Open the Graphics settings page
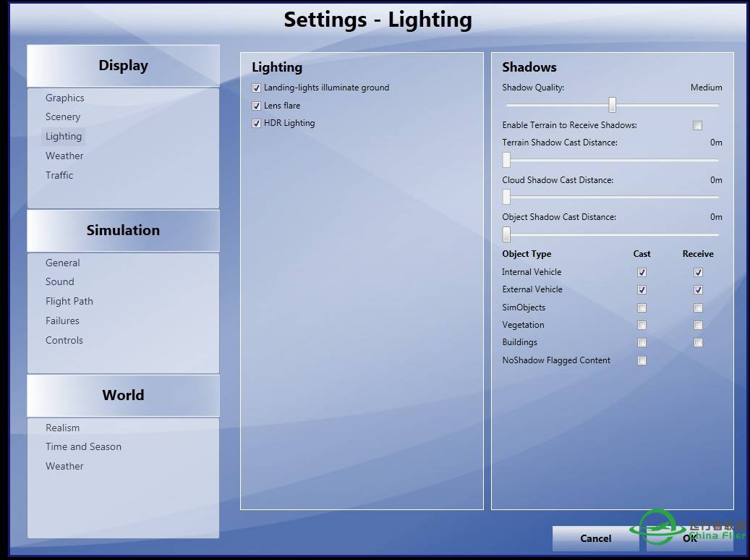 (x=65, y=98)
